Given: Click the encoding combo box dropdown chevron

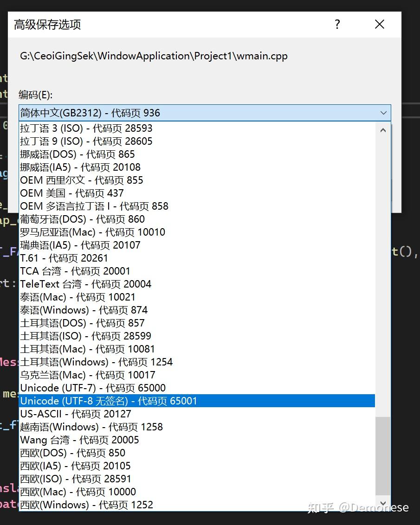Looking at the screenshot, I should [383, 113].
